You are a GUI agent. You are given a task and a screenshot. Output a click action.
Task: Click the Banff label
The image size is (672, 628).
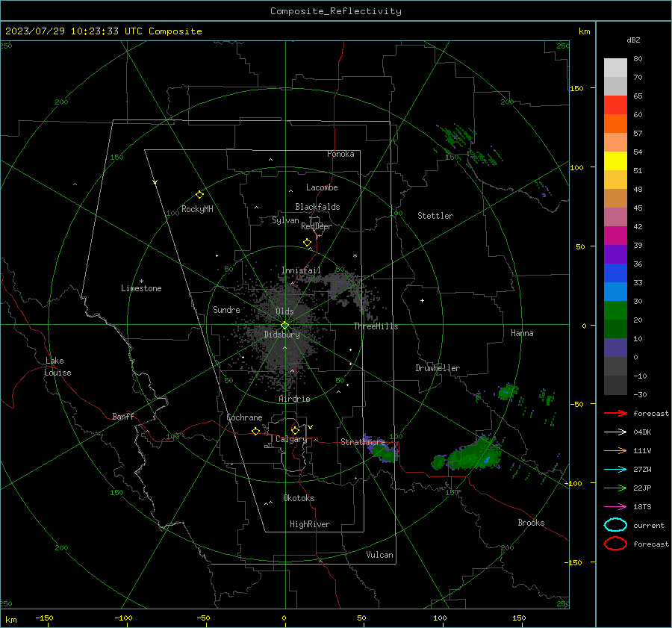123,416
